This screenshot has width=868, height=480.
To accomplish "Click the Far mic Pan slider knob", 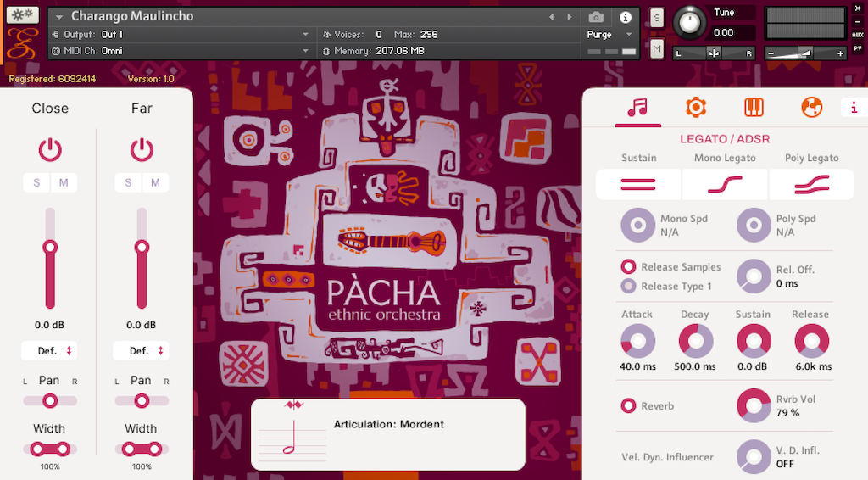I will click(142, 400).
